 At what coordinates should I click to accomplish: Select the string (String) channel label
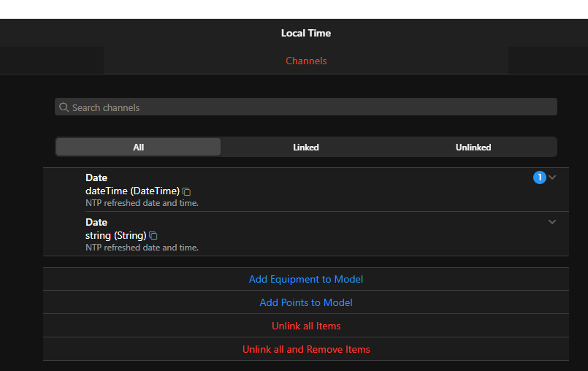[x=116, y=235]
